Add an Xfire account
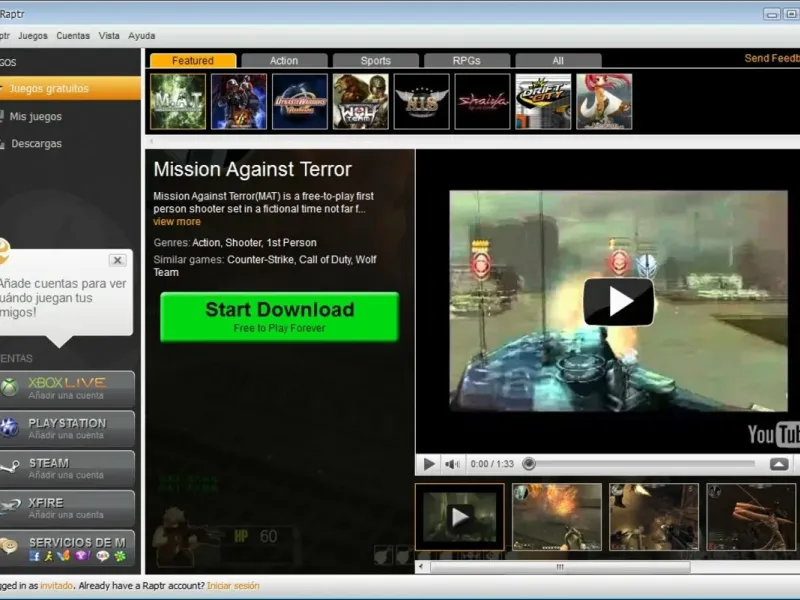 [x=67, y=508]
